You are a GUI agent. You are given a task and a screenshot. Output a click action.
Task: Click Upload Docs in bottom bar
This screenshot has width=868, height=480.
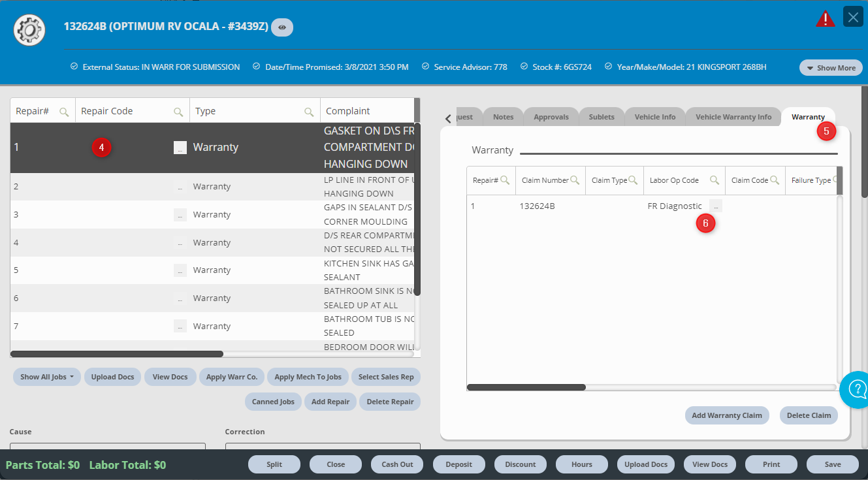click(x=645, y=464)
